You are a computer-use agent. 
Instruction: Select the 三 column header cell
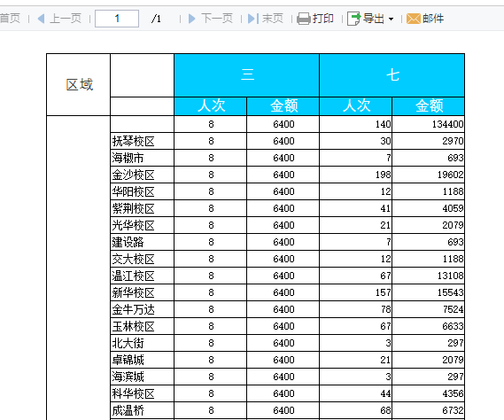tap(246, 75)
